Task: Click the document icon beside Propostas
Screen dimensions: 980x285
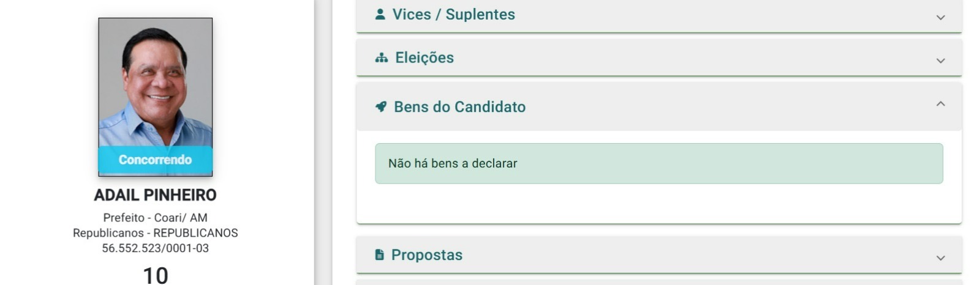Action: click(380, 254)
